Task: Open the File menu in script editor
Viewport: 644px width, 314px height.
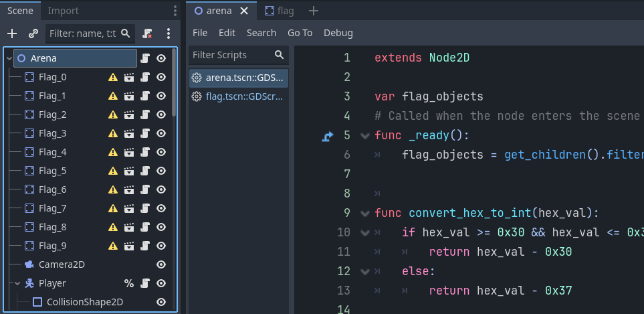Action: [x=200, y=33]
